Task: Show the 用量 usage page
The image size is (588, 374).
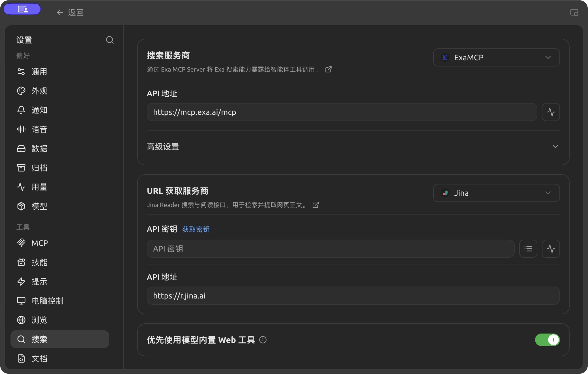Action: [60, 187]
